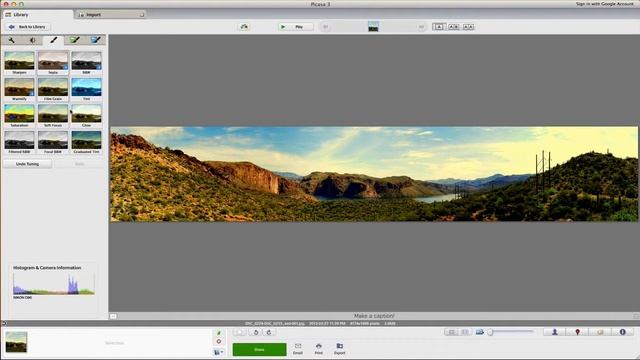Click the status bar collapse arrow at left

[4, 323]
